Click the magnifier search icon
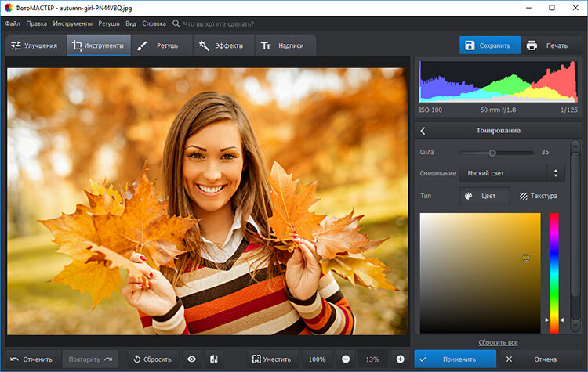This screenshot has height=372, width=588. click(x=176, y=23)
